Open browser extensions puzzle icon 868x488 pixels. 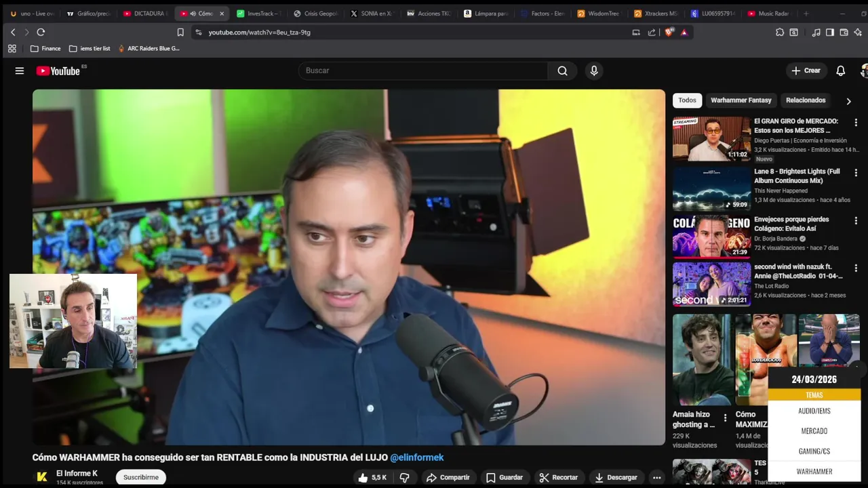780,32
